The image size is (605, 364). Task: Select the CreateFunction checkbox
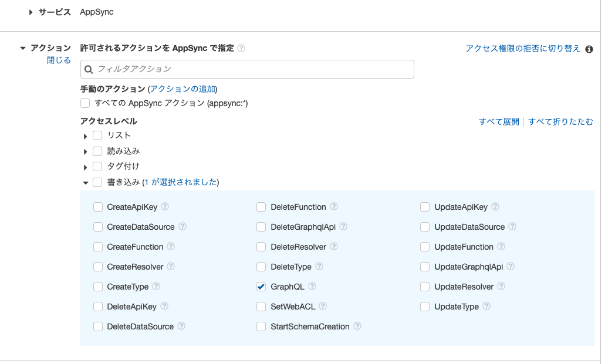[98, 247]
